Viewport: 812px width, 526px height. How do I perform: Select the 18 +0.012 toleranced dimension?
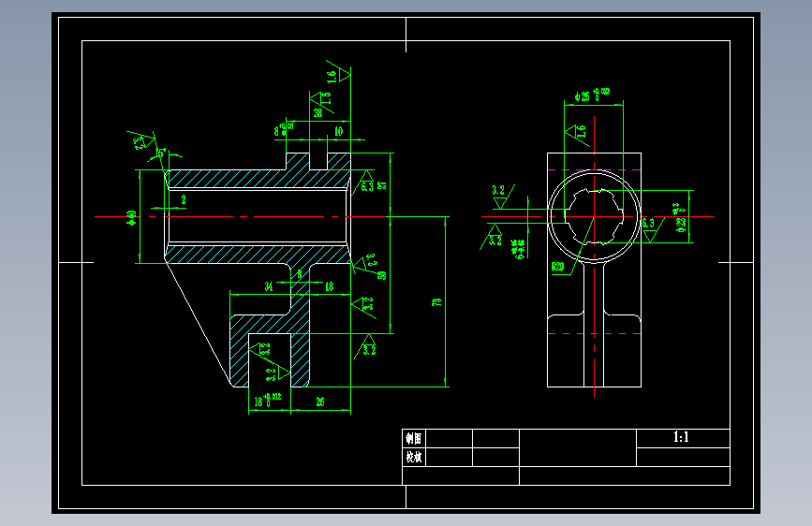[267, 400]
